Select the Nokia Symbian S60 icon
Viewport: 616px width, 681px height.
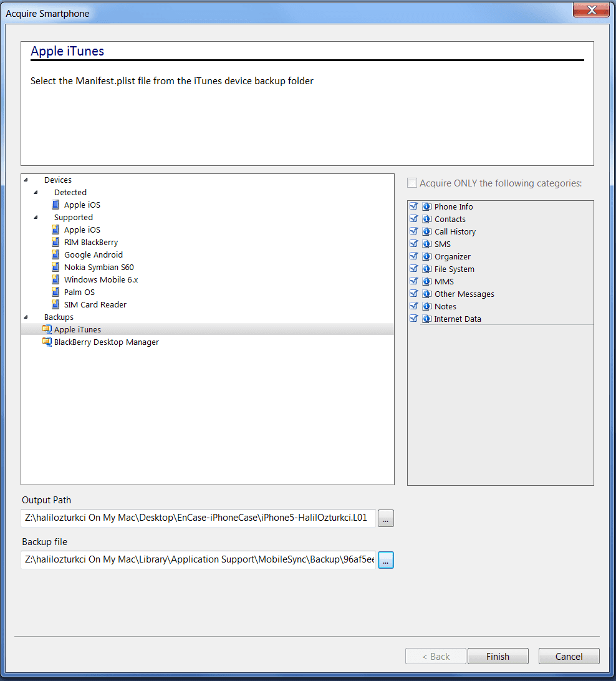point(57,267)
